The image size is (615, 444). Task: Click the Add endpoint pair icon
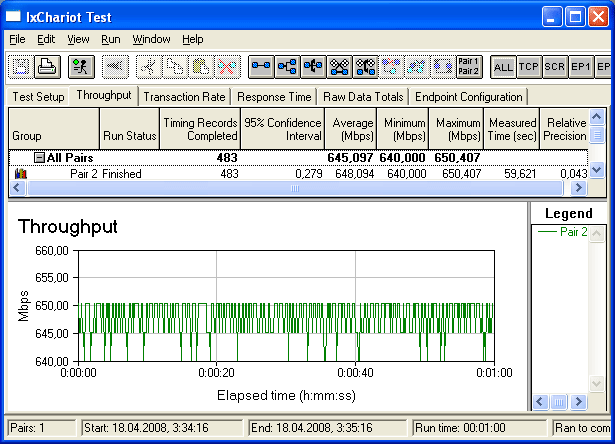coord(261,67)
